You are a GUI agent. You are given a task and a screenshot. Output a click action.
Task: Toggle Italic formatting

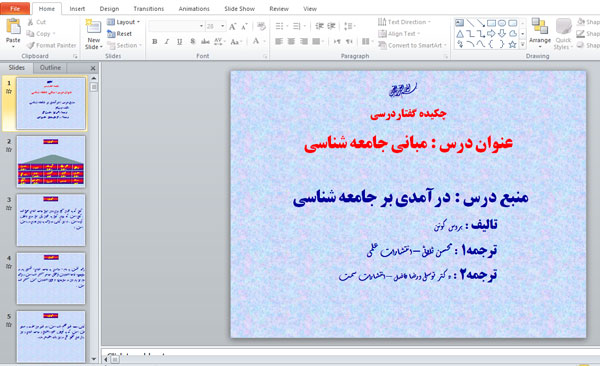[167, 41]
